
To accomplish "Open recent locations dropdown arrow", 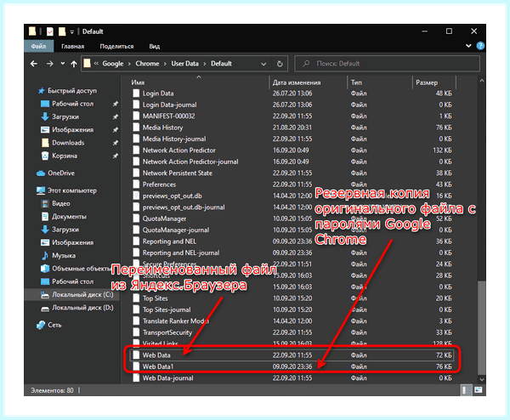I will click(x=62, y=64).
